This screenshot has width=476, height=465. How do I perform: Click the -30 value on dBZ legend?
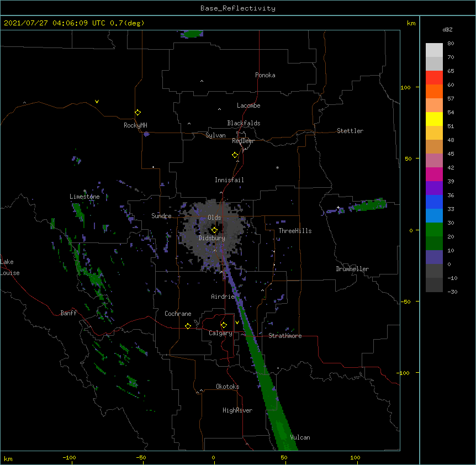pyautogui.click(x=452, y=292)
